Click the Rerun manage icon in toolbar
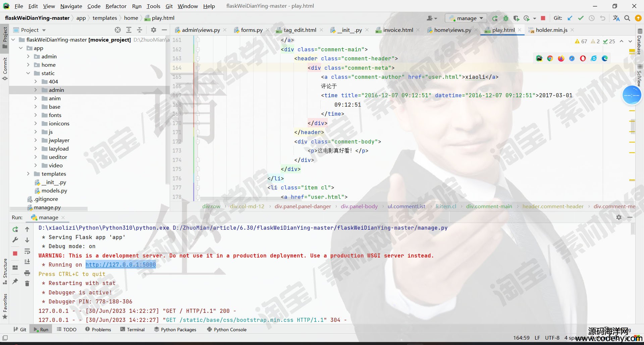This screenshot has width=644, height=345. click(x=495, y=18)
